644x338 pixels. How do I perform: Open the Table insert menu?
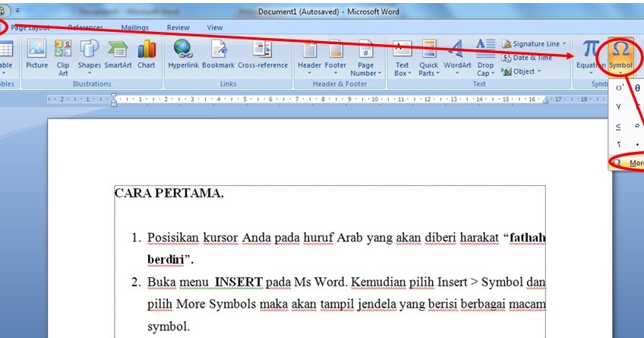(6, 57)
